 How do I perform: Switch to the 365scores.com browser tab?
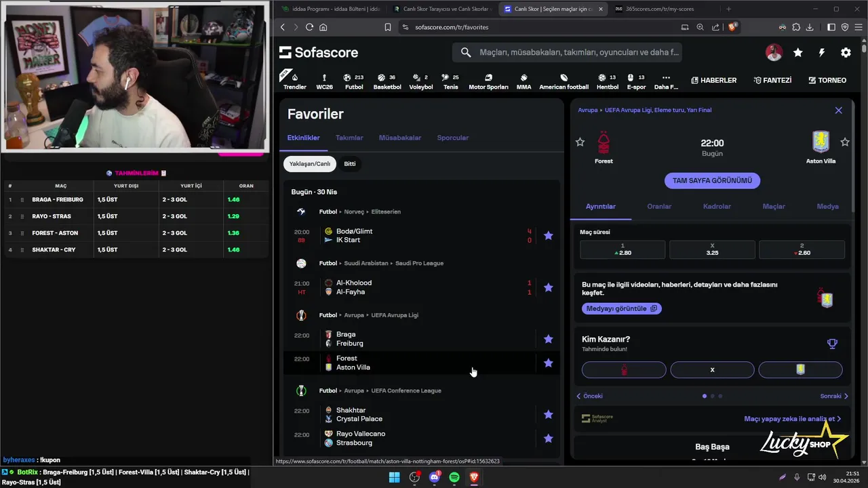659,9
